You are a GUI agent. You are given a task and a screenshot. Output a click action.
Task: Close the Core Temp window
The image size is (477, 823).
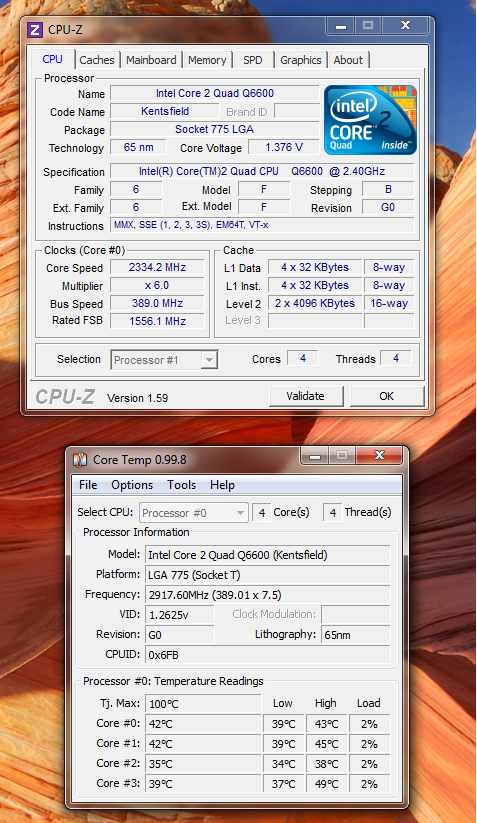tap(380, 455)
